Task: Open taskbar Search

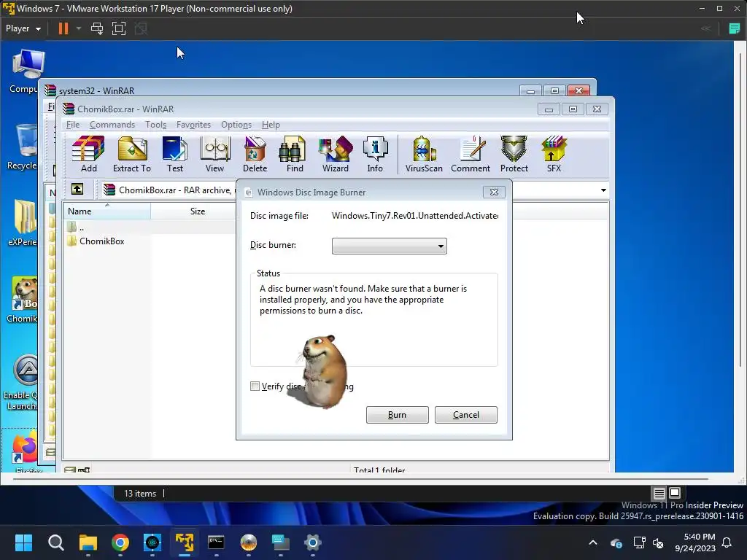Action: pos(55,542)
